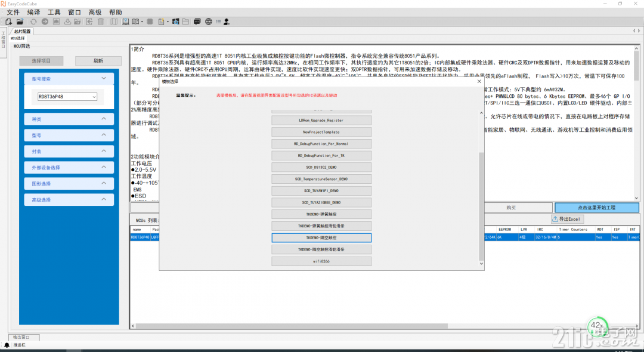Click 点击这里开始工程 button
This screenshot has width=644, height=352.
point(596,208)
